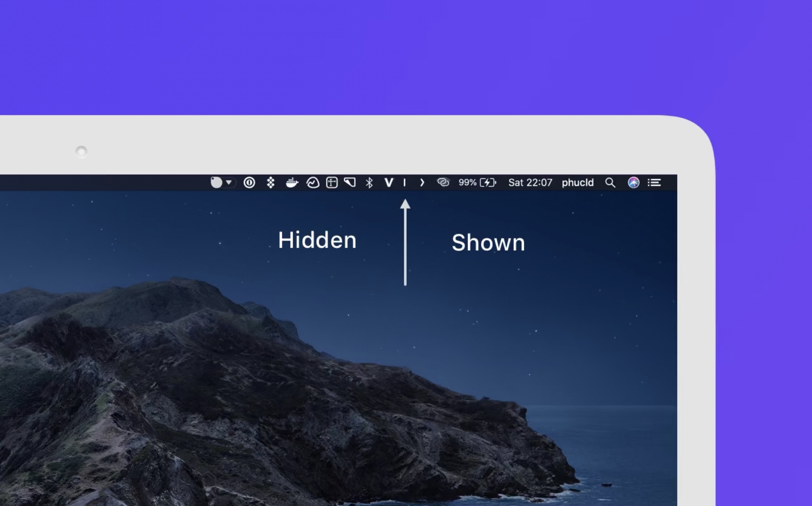Click the V letter menu bar icon
The image size is (812, 506).
(x=388, y=183)
